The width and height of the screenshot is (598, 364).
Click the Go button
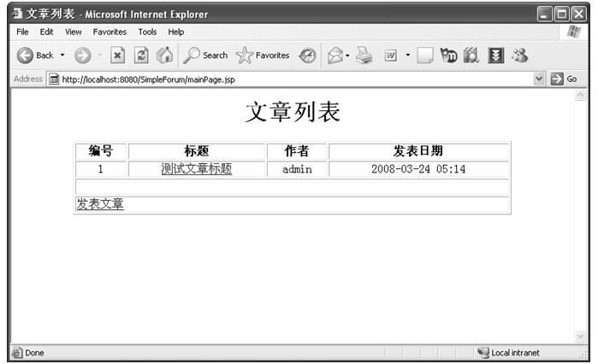click(564, 79)
